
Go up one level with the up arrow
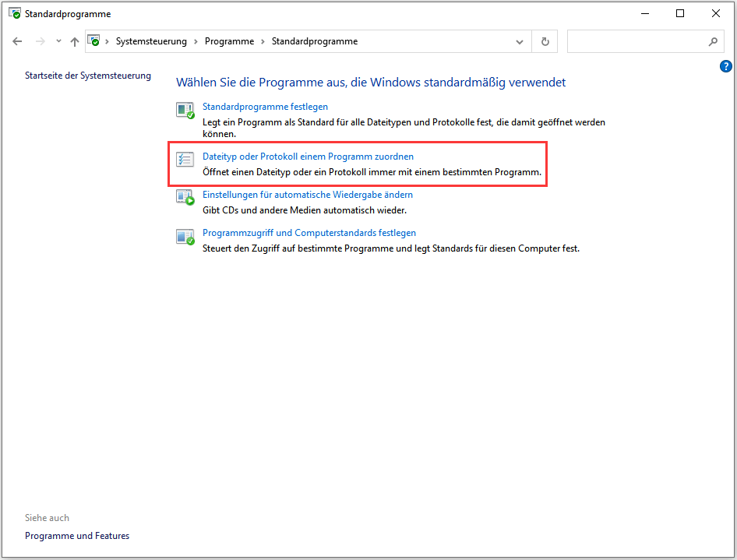tap(74, 41)
